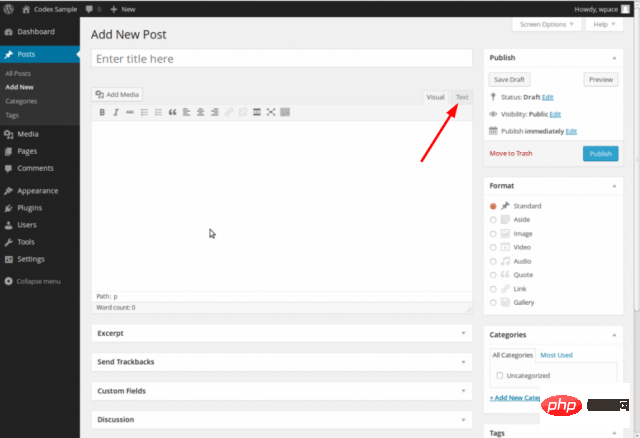Click the Preview button
Viewport: 640px width, 438px height.
[x=600, y=80]
